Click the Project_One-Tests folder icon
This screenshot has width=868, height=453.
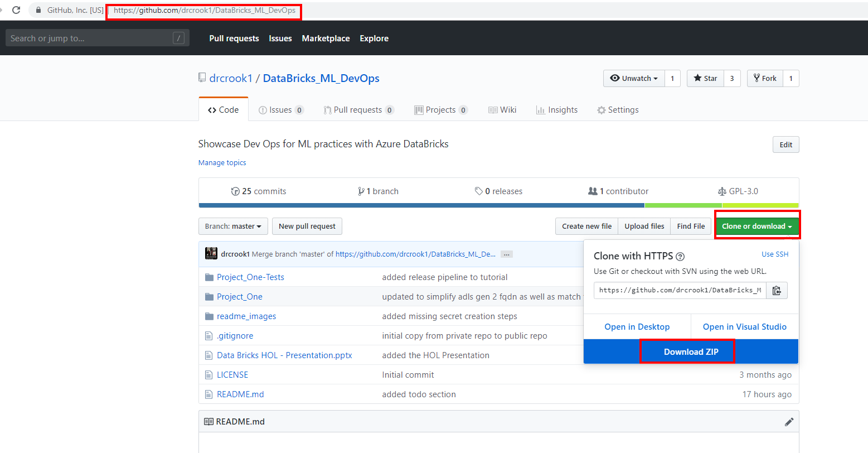[210, 277]
